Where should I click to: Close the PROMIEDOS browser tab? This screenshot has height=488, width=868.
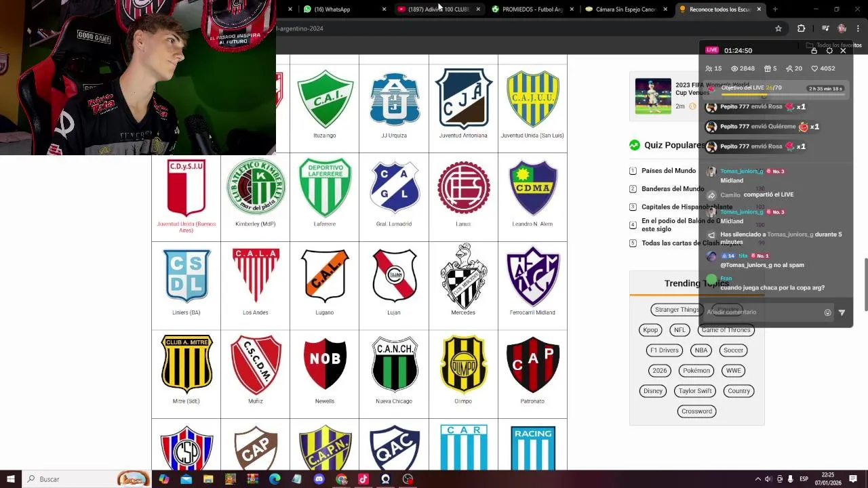(572, 9)
